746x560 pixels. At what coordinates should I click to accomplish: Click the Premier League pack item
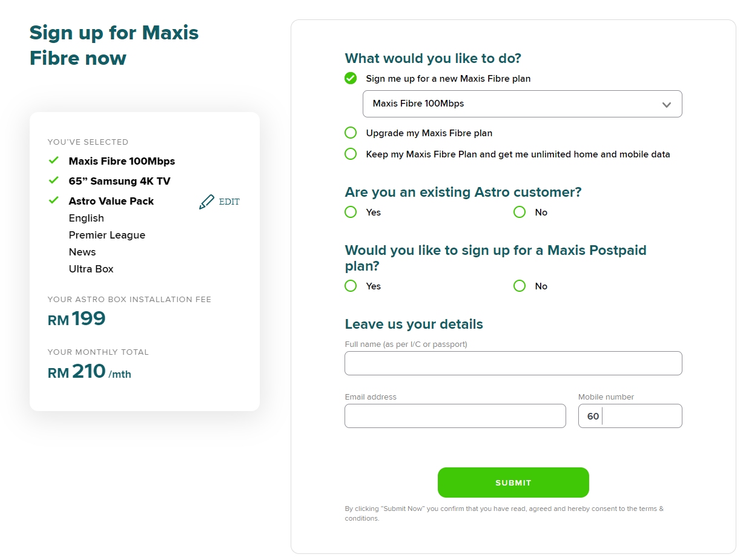(107, 235)
